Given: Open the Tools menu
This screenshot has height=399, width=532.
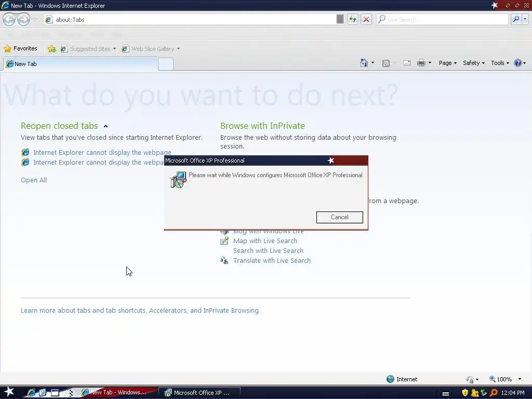Looking at the screenshot, I should pos(500,63).
